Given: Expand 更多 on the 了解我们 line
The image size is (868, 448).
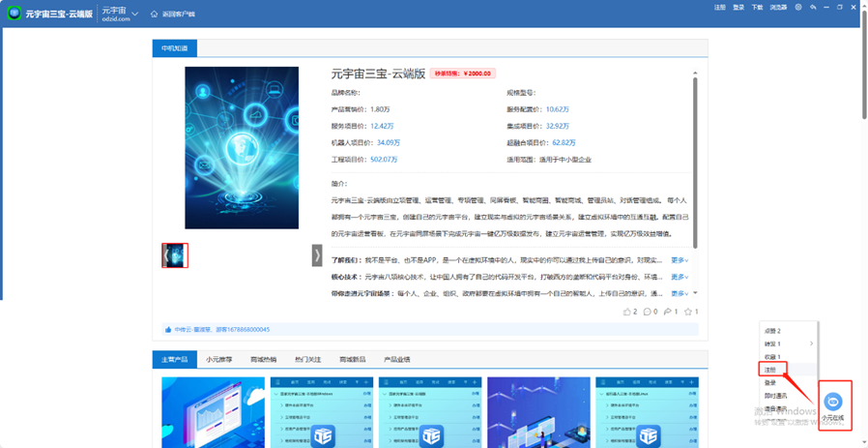Looking at the screenshot, I should pyautogui.click(x=680, y=260).
